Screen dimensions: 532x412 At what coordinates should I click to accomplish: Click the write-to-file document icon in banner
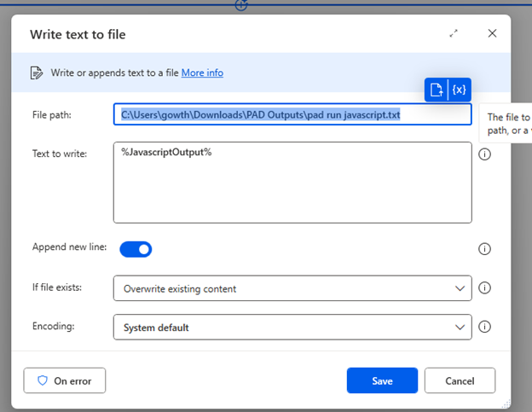(37, 73)
